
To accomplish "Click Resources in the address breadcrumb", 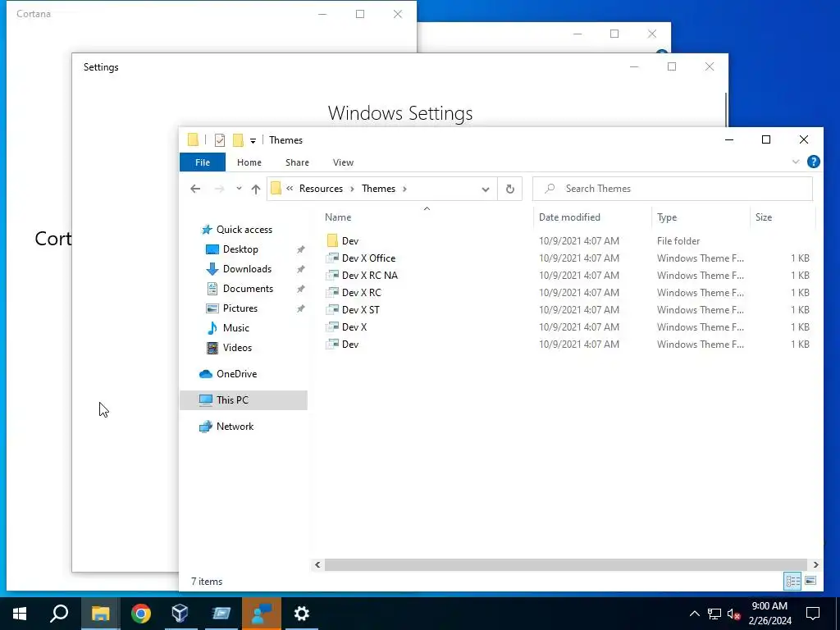I will (321, 189).
